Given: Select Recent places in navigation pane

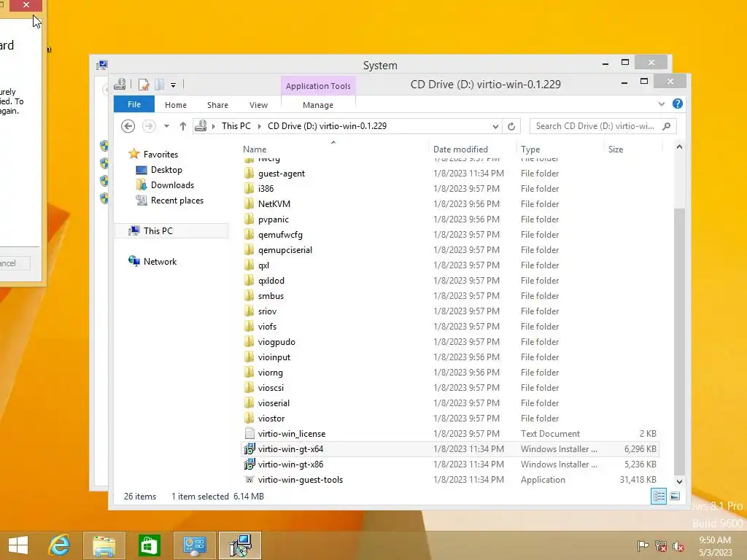Looking at the screenshot, I should (177, 201).
